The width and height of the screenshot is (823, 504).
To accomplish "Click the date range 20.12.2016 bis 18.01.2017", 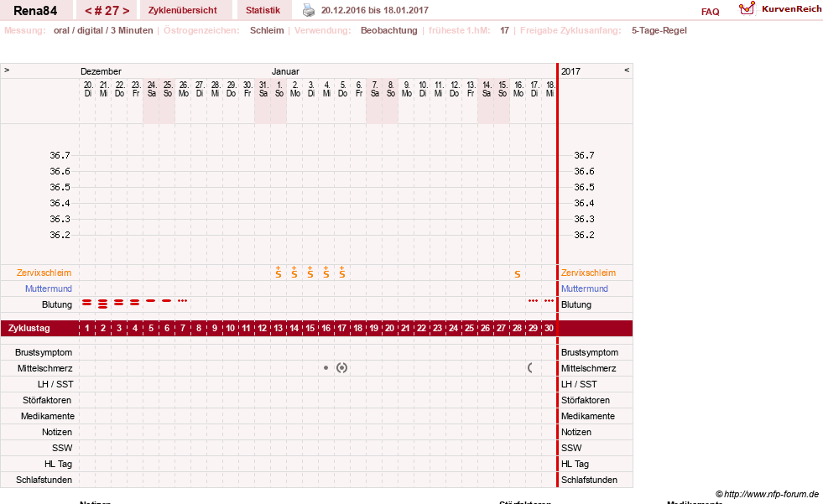I will tap(375, 10).
